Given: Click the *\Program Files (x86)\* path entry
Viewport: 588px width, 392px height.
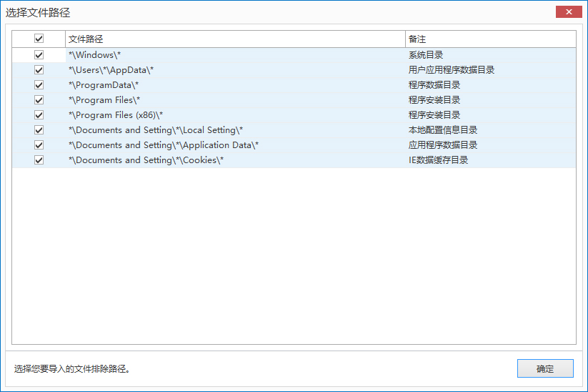Looking at the screenshot, I should click(x=116, y=115).
